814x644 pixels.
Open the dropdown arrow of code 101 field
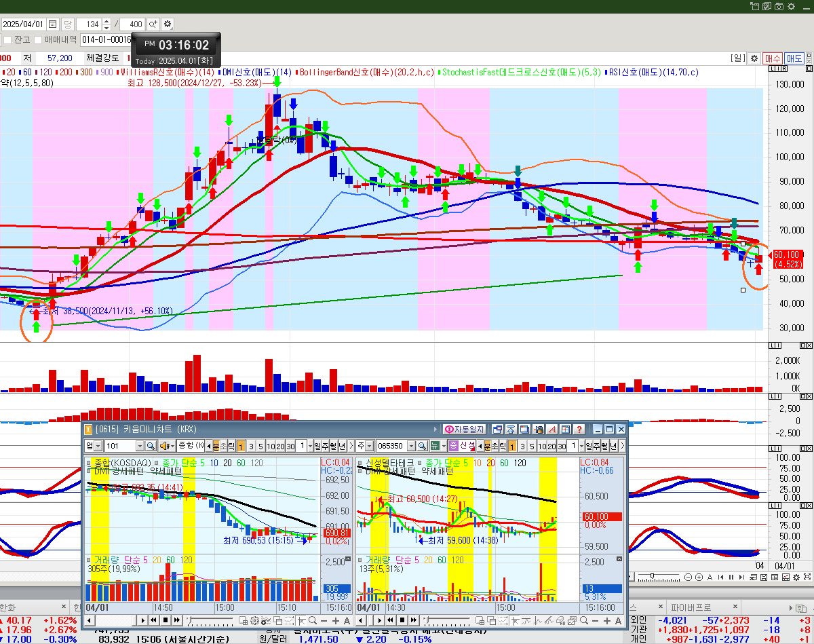(x=140, y=446)
